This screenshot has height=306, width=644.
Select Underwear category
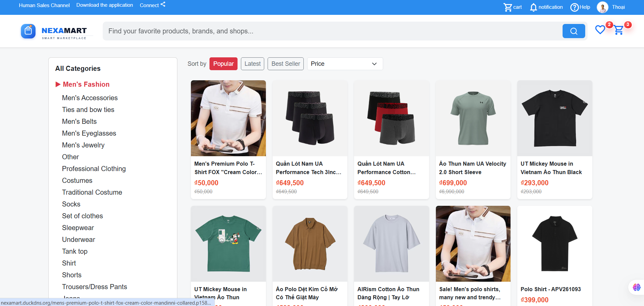[x=79, y=240]
